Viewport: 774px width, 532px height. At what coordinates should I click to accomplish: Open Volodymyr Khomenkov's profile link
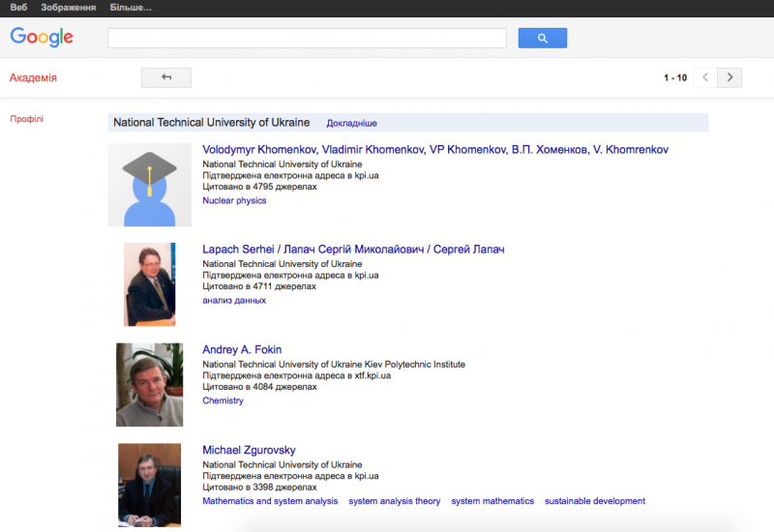435,150
